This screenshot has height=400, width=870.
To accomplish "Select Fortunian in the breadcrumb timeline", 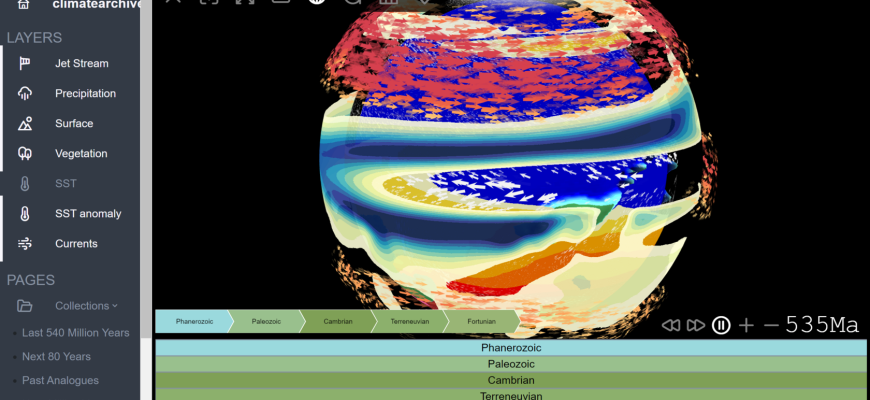I will 481,322.
